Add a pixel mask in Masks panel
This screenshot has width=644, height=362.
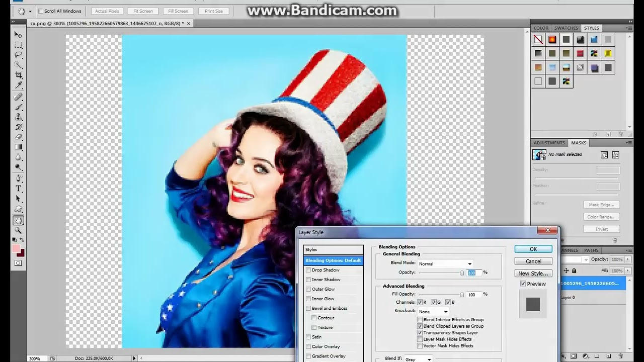(604, 155)
